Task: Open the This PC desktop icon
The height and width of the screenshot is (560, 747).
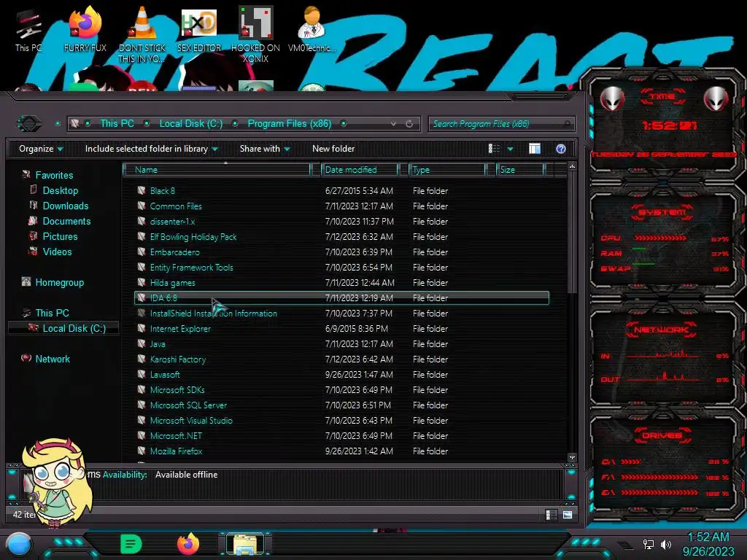Action: click(28, 29)
